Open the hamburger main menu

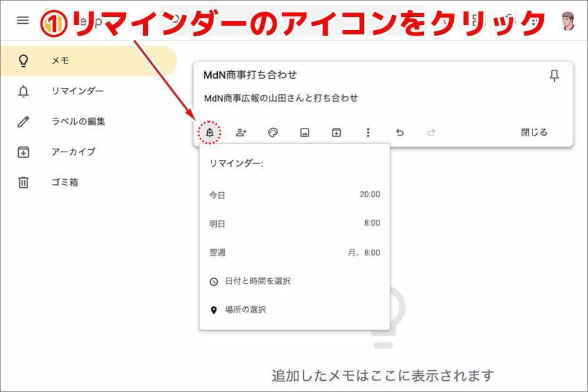point(23,20)
